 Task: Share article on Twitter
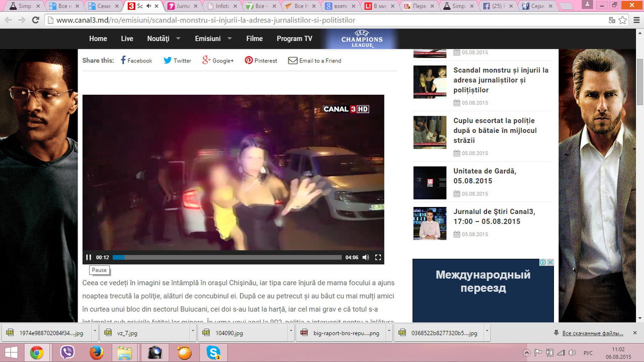tap(177, 60)
